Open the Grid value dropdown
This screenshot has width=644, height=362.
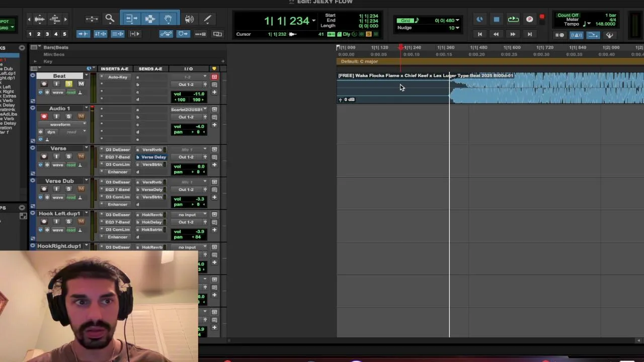point(457,21)
